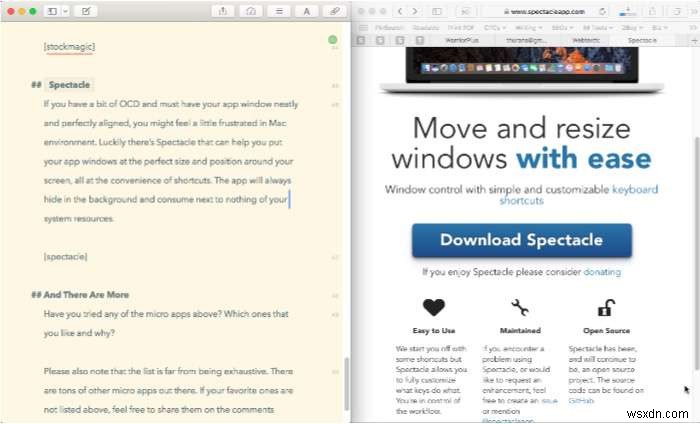Show Safari downloads
Screen dimensions: 700x424
(x=628, y=11)
